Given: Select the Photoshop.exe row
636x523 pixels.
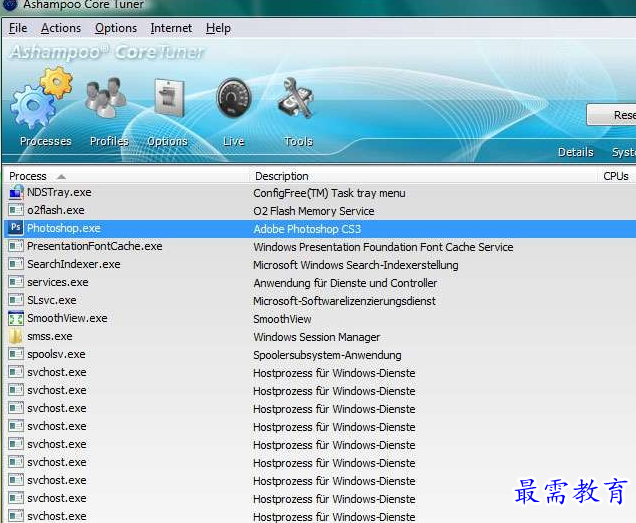Looking at the screenshot, I should (320, 228).
